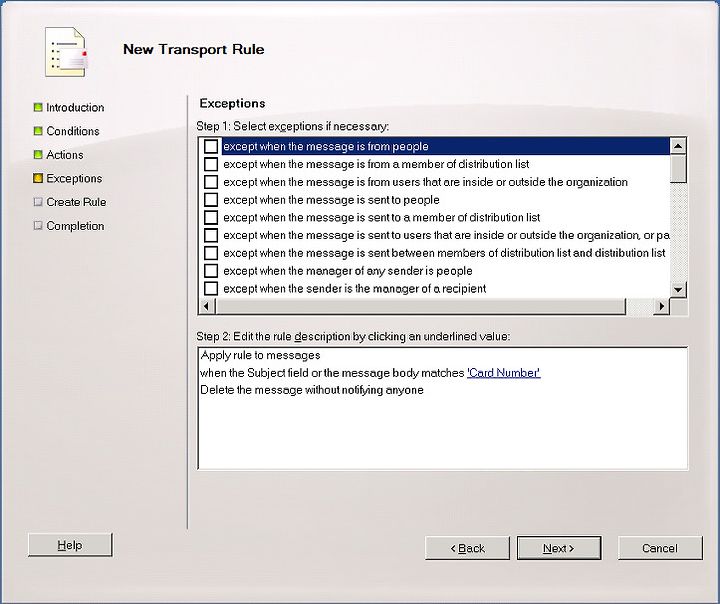Select the Actions step green indicator
The width and height of the screenshot is (720, 604).
38,155
